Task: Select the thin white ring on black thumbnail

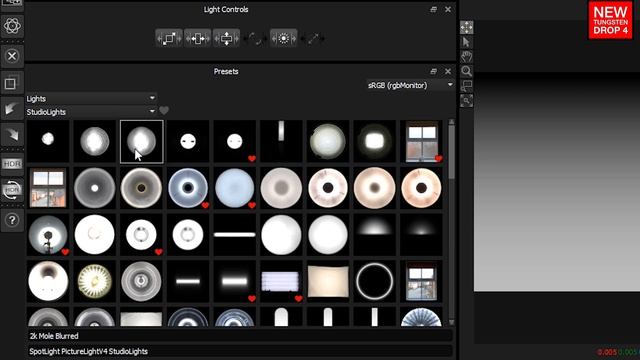Action: click(374, 281)
